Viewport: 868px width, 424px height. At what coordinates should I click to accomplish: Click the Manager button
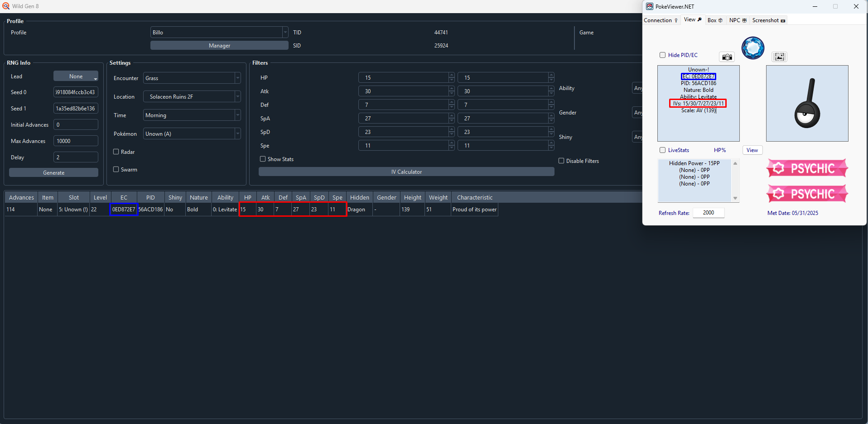(219, 45)
